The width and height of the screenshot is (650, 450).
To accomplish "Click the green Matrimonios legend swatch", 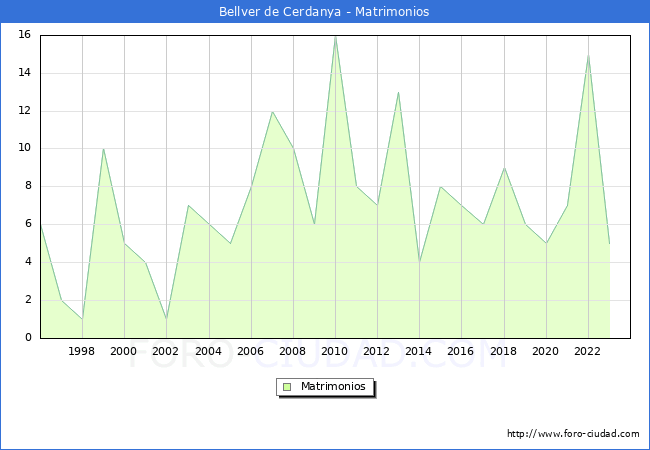I will pyautogui.click(x=287, y=387).
